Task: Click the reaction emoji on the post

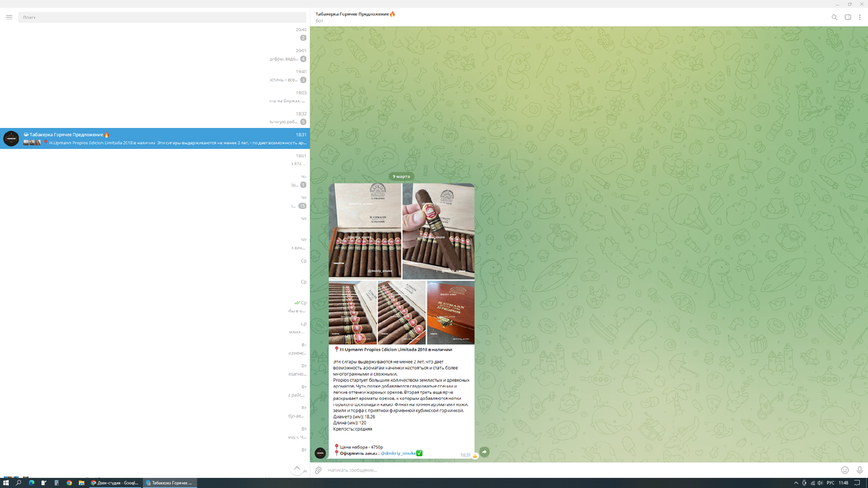Action: (x=475, y=456)
